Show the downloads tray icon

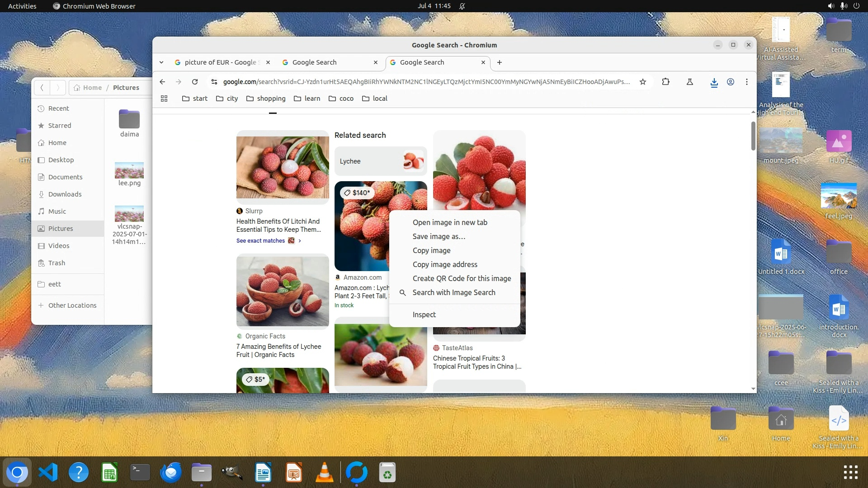[714, 82]
